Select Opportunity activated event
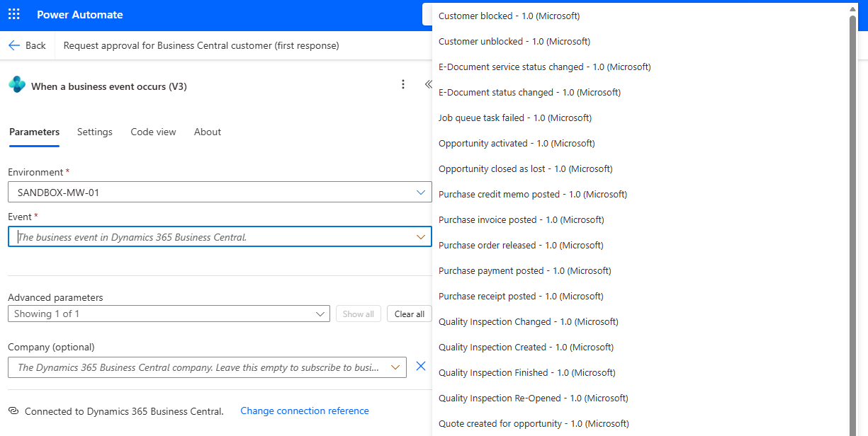This screenshot has height=436, width=868. tap(517, 143)
